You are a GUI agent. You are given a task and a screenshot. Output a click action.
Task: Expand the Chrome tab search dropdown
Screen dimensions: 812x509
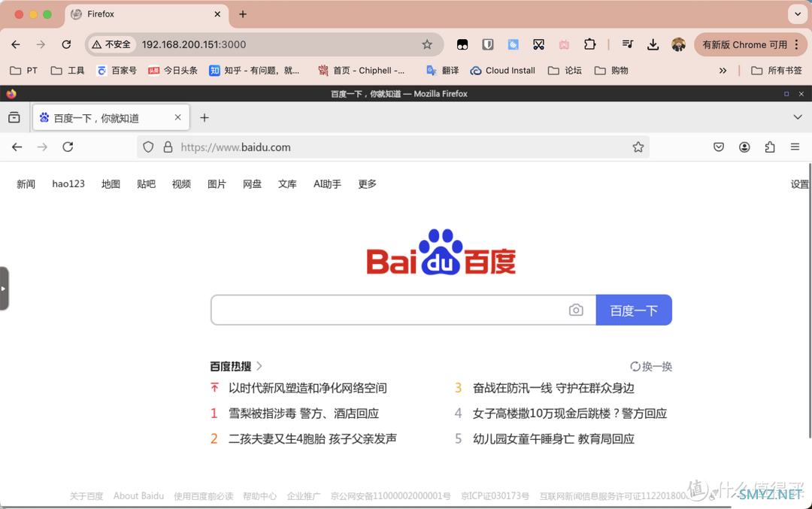pos(797,14)
